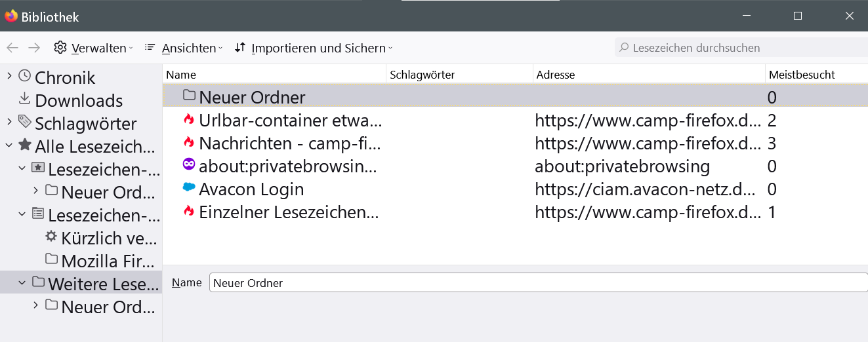Collapse the Weitere Lesezeichen folder node

click(x=22, y=282)
